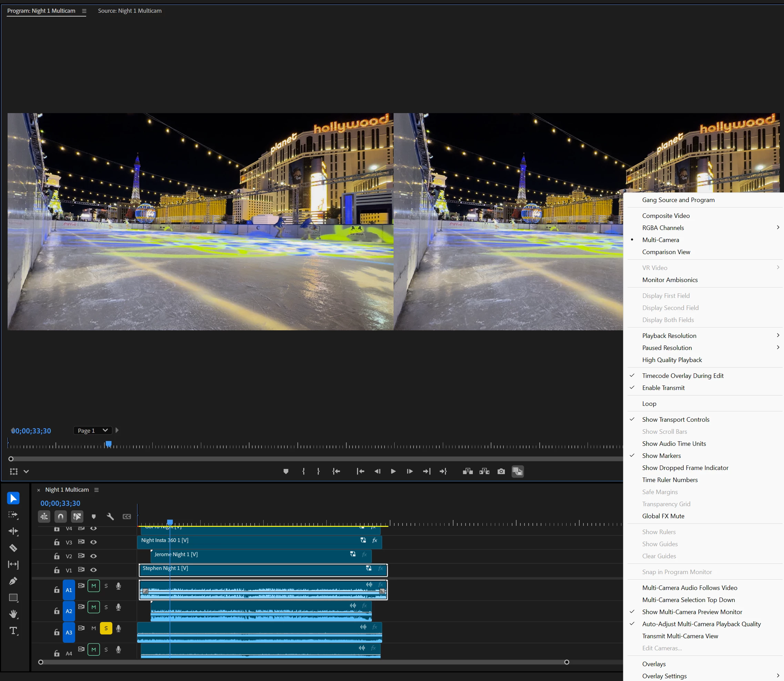Switch to Source: Night 1 Multicam tab
Image resolution: width=784 pixels, height=681 pixels.
pos(130,11)
